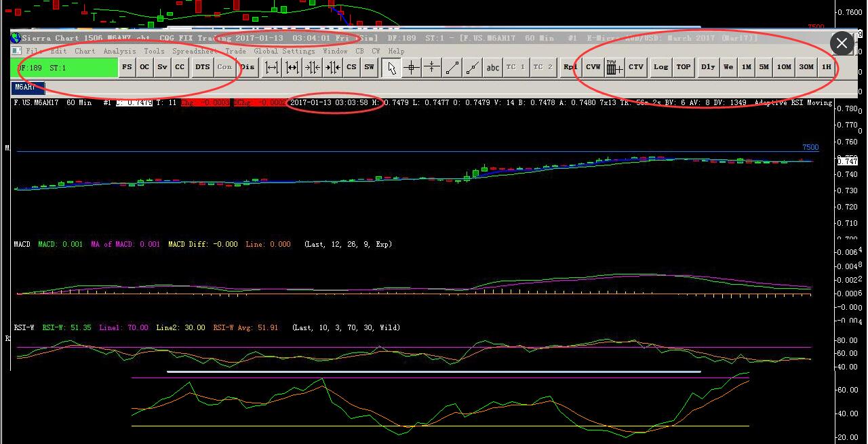Click the CC toolbar button
868x444 pixels.
180,67
